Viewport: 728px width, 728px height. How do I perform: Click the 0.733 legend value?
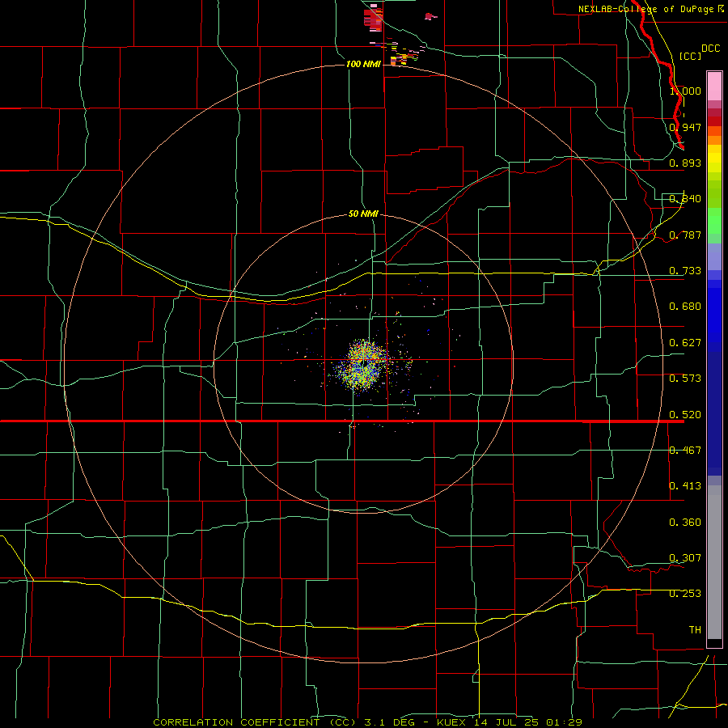click(685, 271)
